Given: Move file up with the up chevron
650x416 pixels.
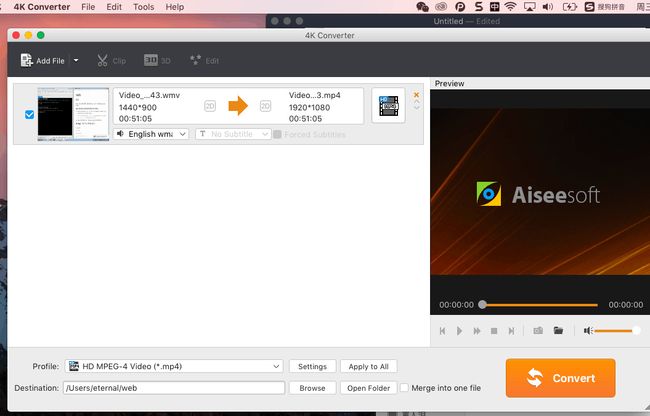Looking at the screenshot, I should click(x=417, y=101).
